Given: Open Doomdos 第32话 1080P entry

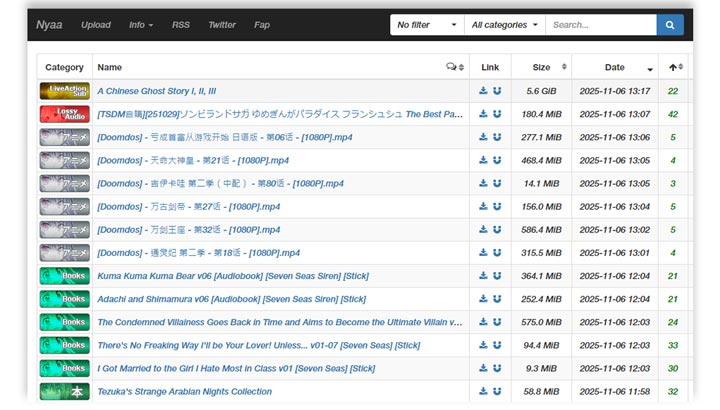Looking at the screenshot, I should coord(188,230).
